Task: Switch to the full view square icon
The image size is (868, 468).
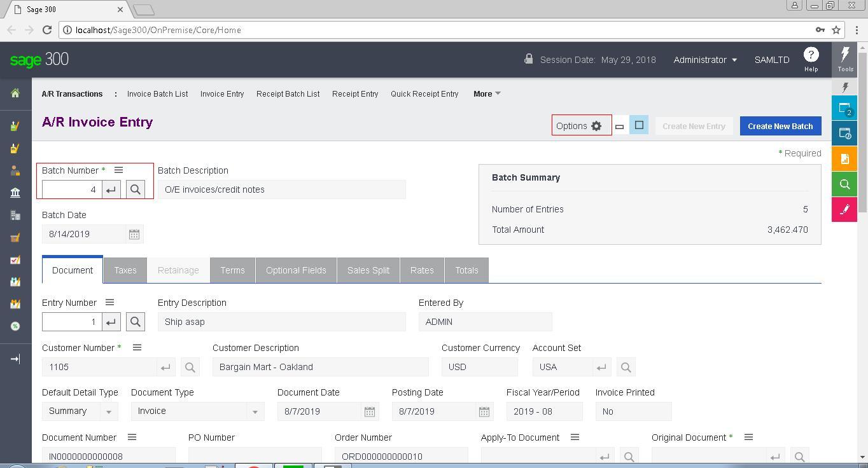Action: (639, 125)
